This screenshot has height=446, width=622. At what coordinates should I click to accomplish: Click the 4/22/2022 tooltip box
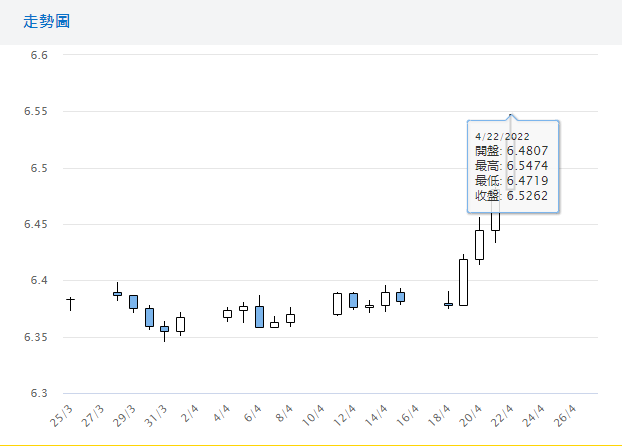tap(513, 166)
